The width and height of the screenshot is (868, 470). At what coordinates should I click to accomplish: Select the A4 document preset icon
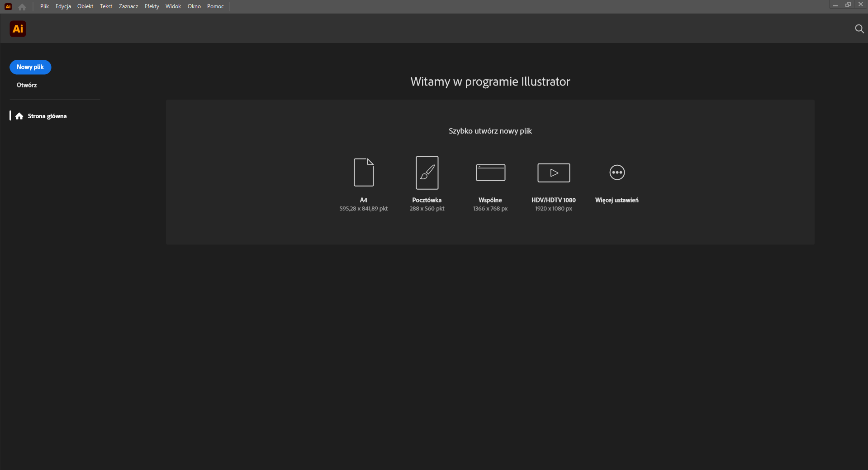(364, 173)
